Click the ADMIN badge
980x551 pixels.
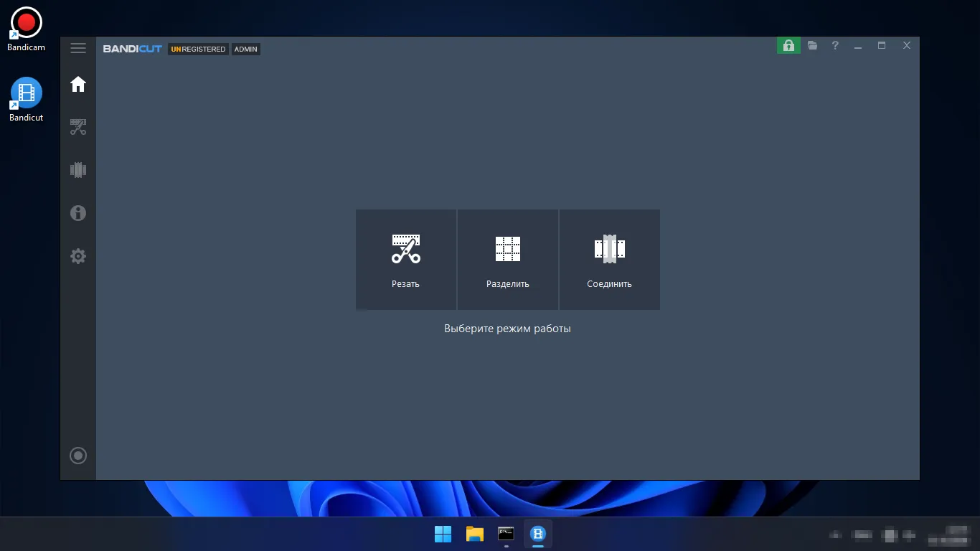coord(246,50)
